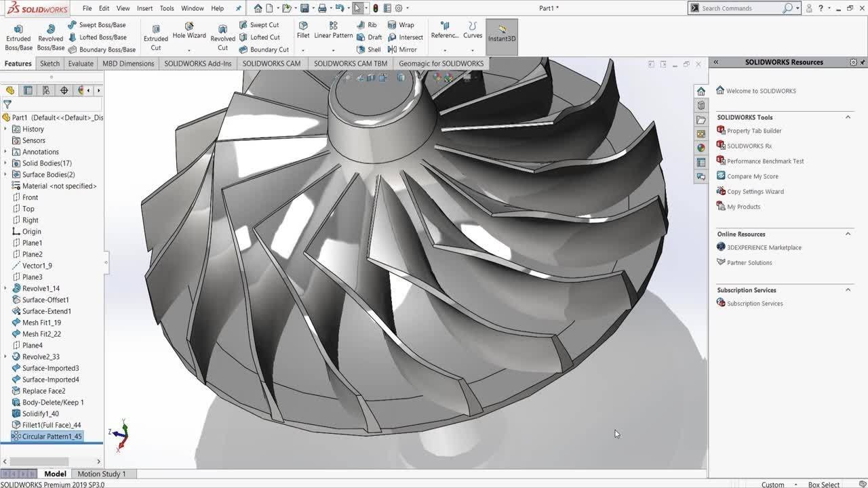Open the Design Library task pane tab

pyautogui.click(x=701, y=106)
